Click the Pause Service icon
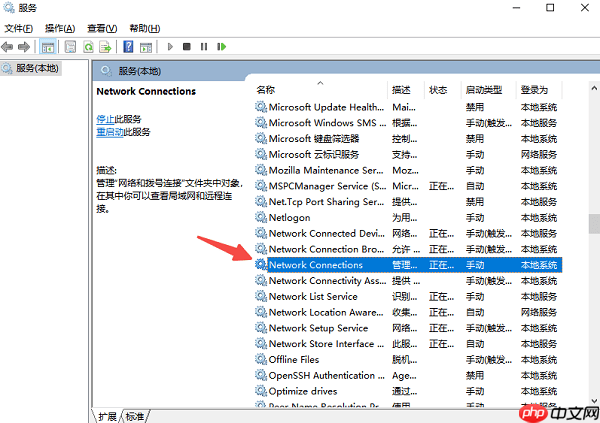The image size is (600, 423). coord(204,47)
